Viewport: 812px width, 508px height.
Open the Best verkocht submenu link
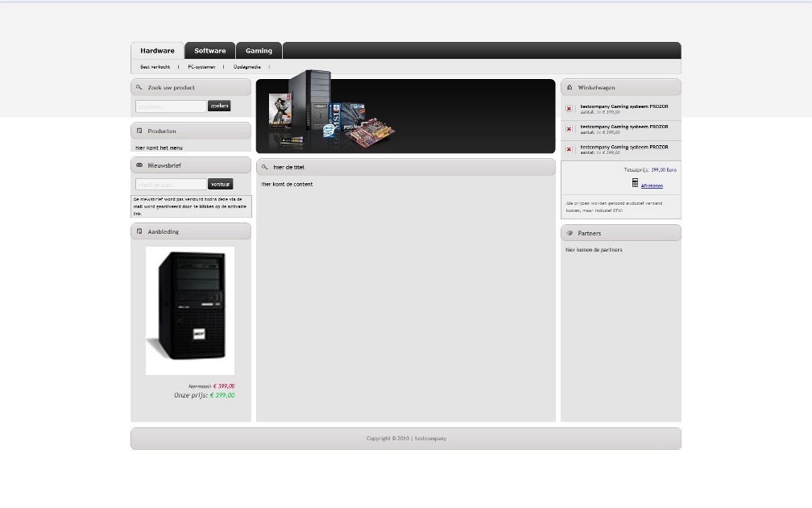pos(155,67)
